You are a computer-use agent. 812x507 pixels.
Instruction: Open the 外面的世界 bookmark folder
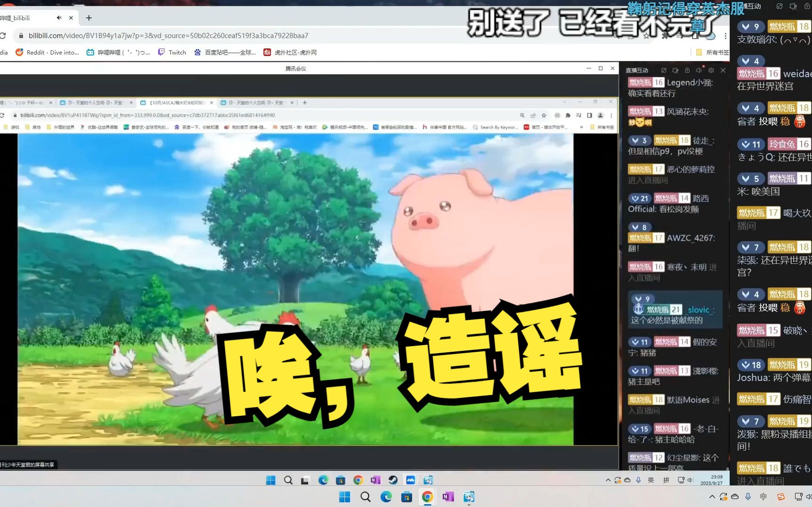[x=60, y=127]
